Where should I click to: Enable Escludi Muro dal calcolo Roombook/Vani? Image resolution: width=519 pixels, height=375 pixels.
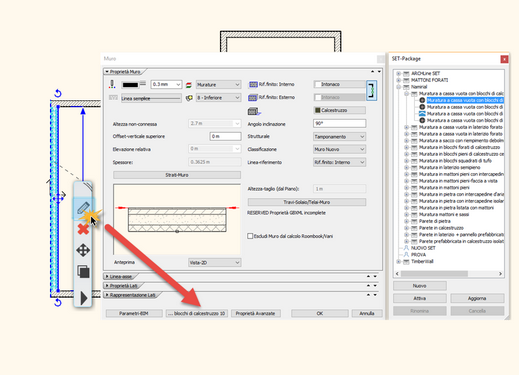pyautogui.click(x=250, y=236)
